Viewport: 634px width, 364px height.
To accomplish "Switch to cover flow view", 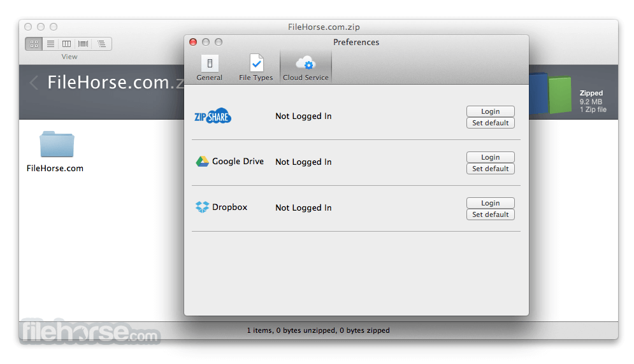I will (83, 44).
